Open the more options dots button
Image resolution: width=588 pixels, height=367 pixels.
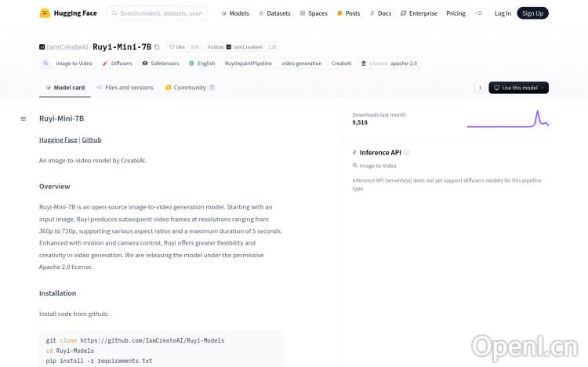(480, 88)
